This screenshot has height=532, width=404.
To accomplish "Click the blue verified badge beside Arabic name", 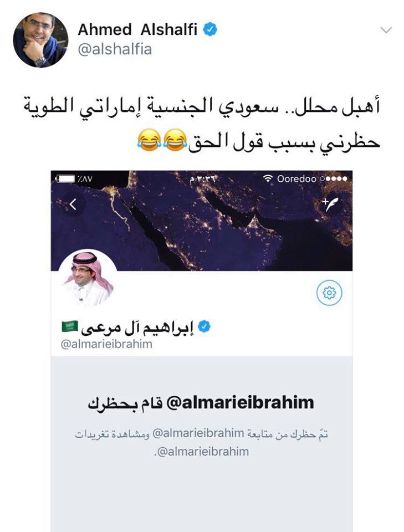I will click(x=204, y=327).
